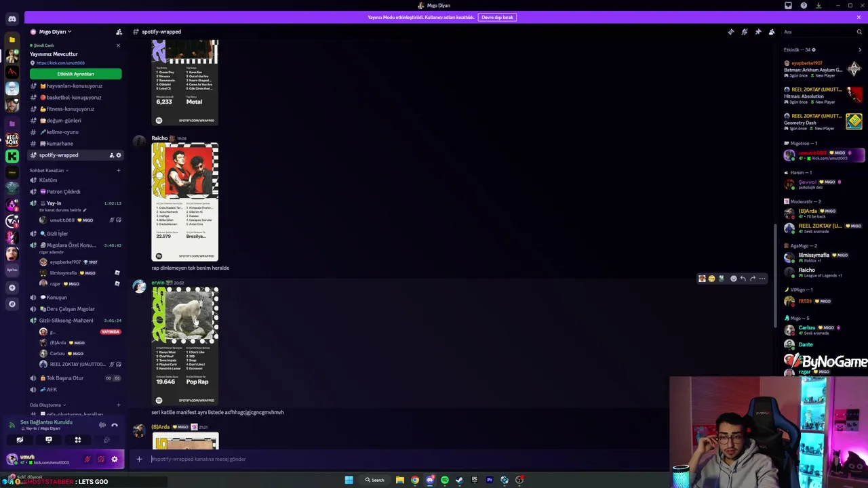The height and width of the screenshot is (488, 868).
Task: Click Devre dışı bırak streamer mode button
Action: coord(497,17)
